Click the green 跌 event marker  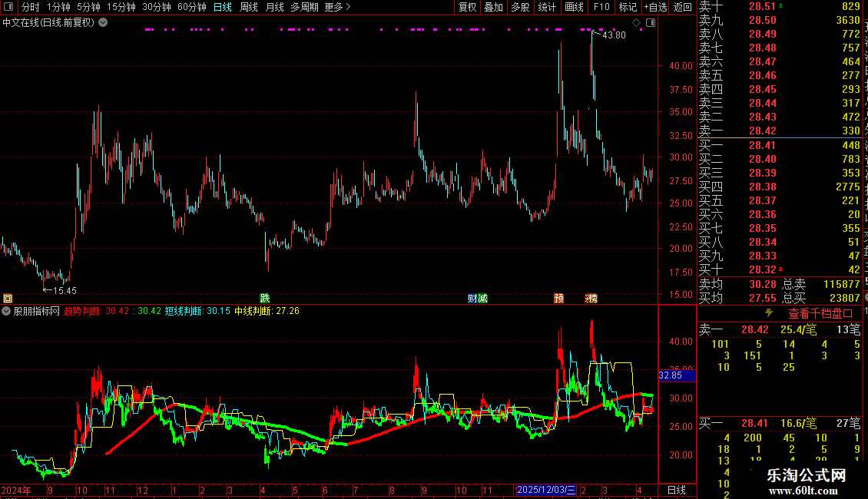[264, 298]
